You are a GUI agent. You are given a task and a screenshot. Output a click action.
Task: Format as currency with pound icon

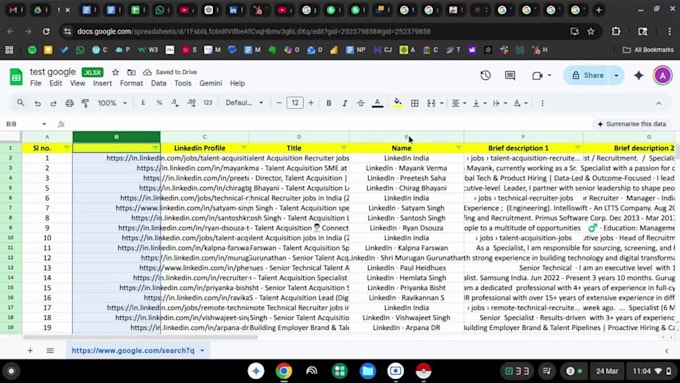tap(143, 103)
